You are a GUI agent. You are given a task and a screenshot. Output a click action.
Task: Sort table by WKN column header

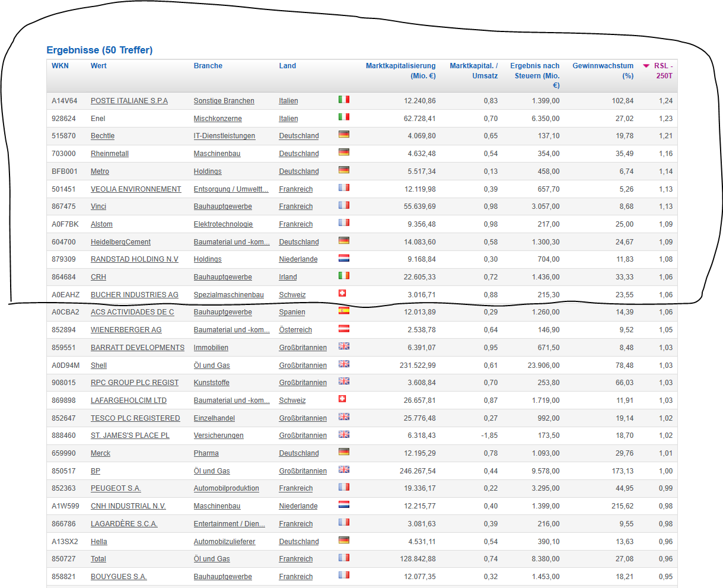[60, 66]
